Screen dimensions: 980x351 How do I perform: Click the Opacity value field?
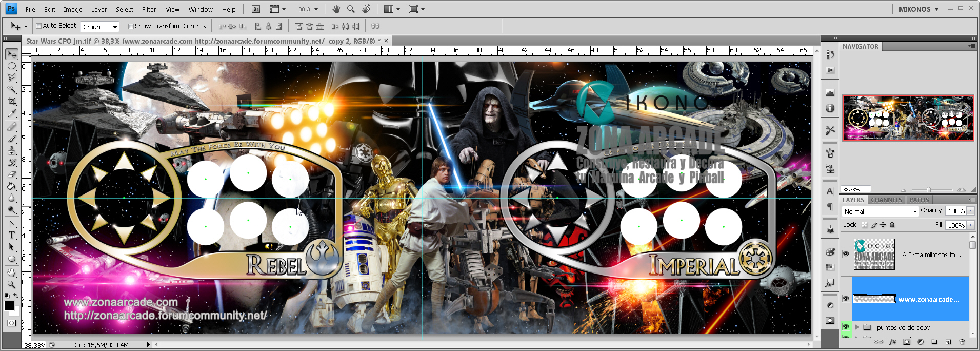(956, 211)
